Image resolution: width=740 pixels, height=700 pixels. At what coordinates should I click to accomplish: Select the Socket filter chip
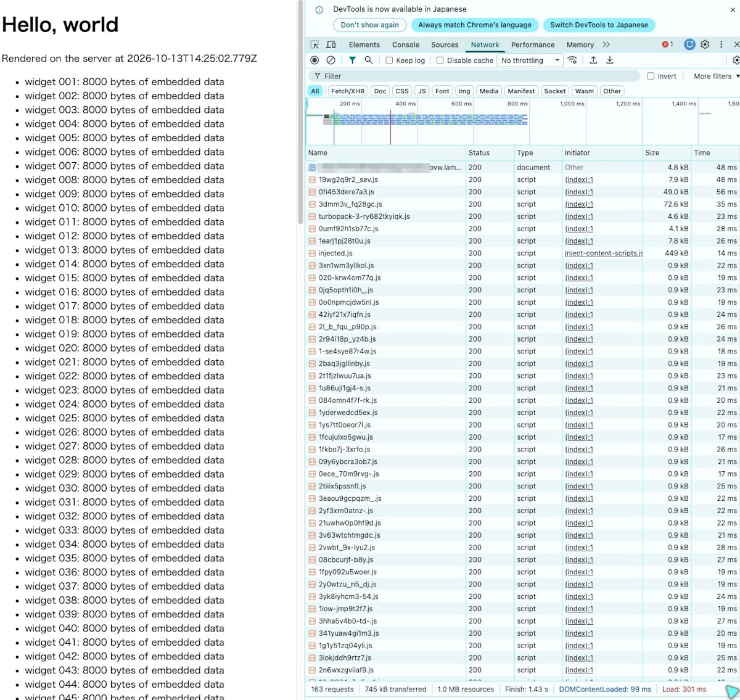click(x=555, y=91)
